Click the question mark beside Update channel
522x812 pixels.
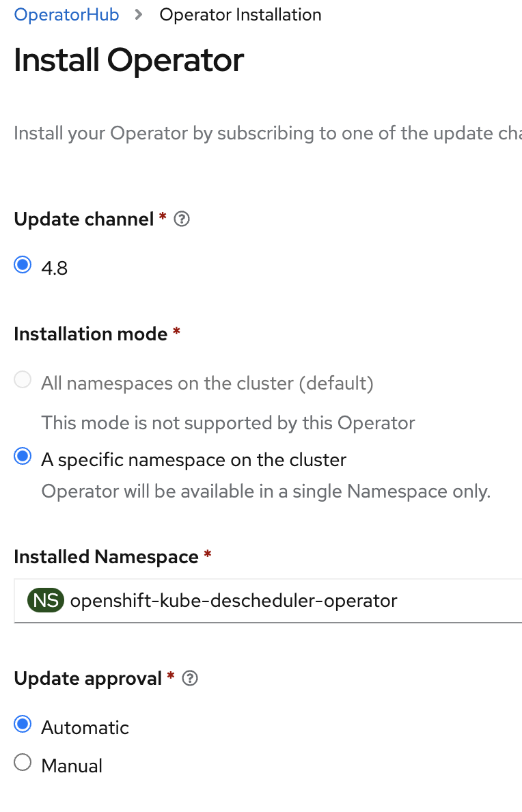point(180,219)
